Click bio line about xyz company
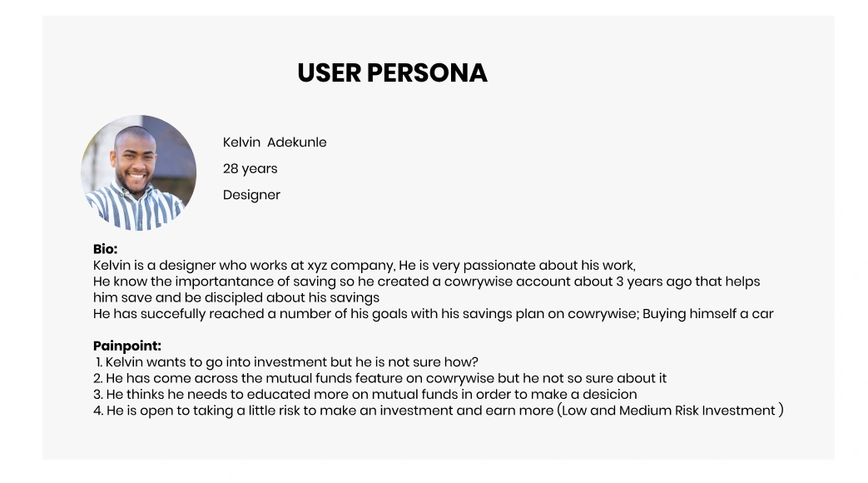The image size is (868, 483). (x=365, y=266)
